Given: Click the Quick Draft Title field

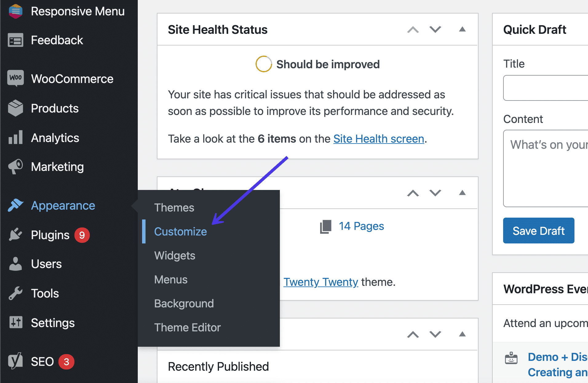Looking at the screenshot, I should 550,88.
